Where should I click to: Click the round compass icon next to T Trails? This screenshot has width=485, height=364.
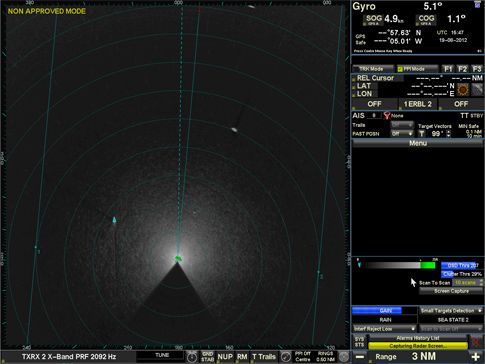(286, 357)
